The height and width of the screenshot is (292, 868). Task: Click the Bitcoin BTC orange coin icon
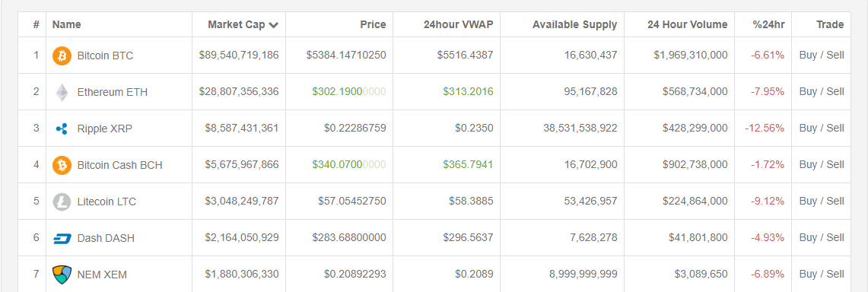click(62, 56)
